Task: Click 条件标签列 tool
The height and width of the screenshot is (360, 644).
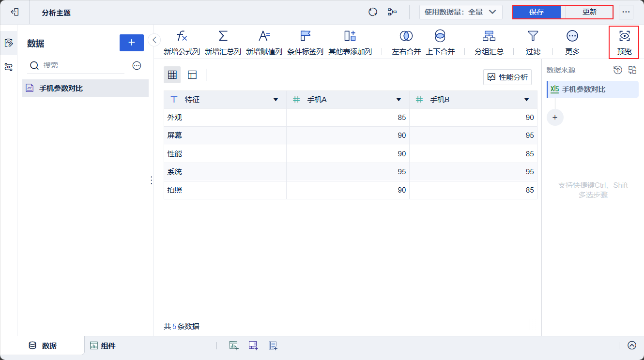Action: pos(305,43)
